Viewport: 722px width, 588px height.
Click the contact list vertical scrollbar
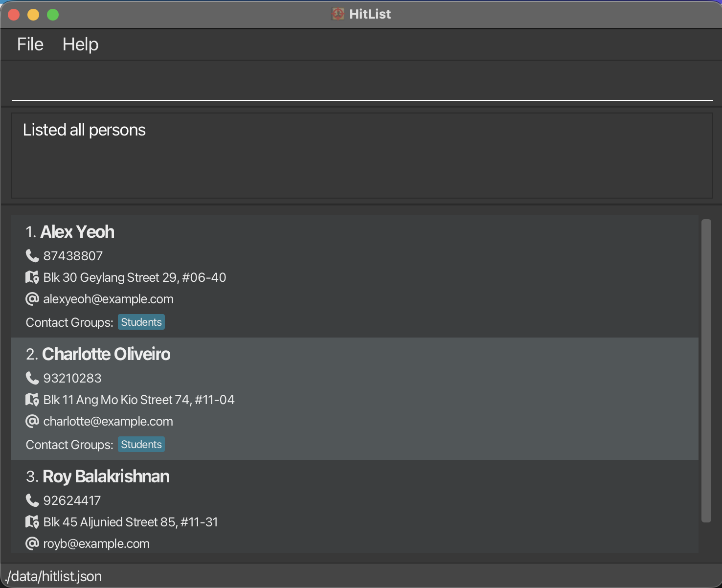706,370
